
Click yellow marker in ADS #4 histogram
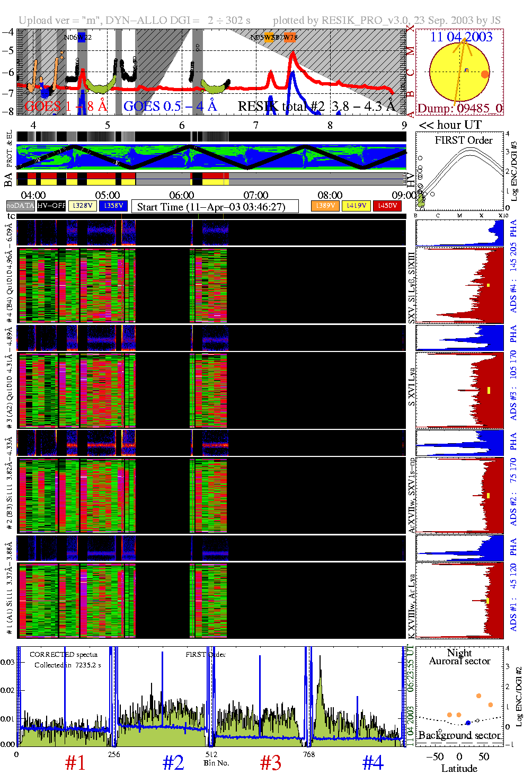pos(488,285)
